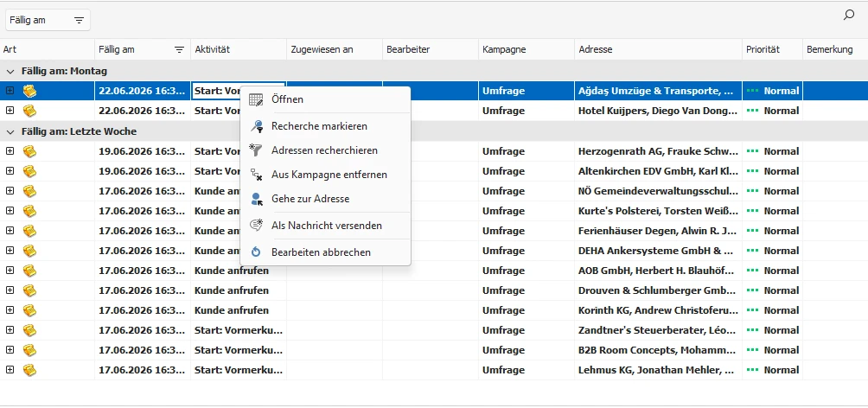The image size is (868, 408).
Task: Select Recherche markieren menu entry
Action: tap(325, 126)
